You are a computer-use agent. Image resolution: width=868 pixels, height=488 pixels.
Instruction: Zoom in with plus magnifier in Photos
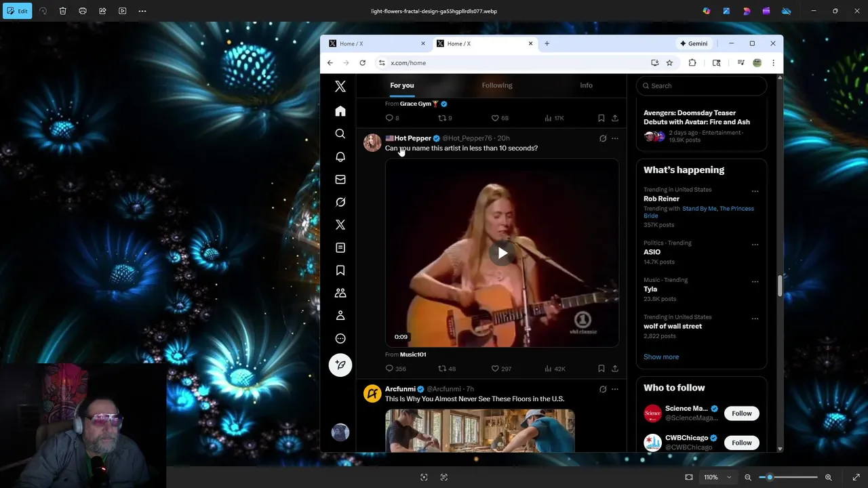pyautogui.click(x=828, y=477)
